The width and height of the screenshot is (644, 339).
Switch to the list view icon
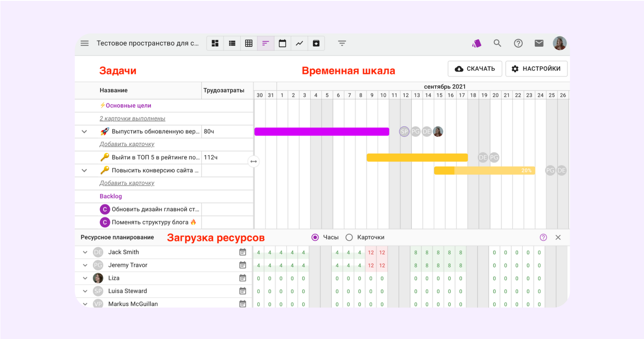coord(232,43)
